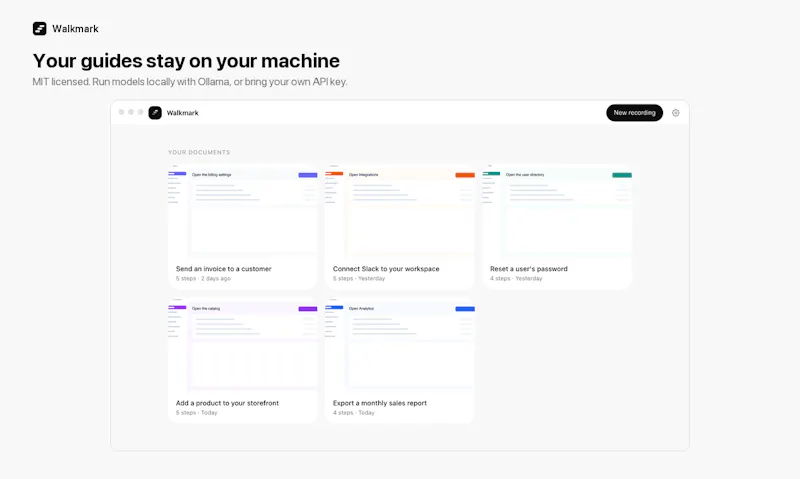Click '5 steps · Today' under Add a product
The height and width of the screenshot is (479, 800).
(x=196, y=413)
